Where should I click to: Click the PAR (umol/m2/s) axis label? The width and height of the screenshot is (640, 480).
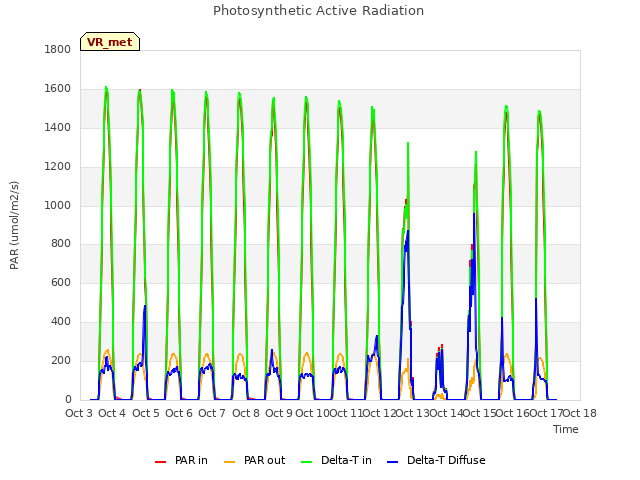click(14, 225)
